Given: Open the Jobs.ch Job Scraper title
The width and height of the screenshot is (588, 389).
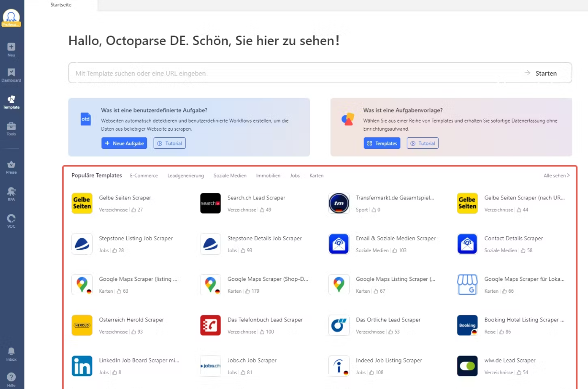Looking at the screenshot, I should coord(252,360).
